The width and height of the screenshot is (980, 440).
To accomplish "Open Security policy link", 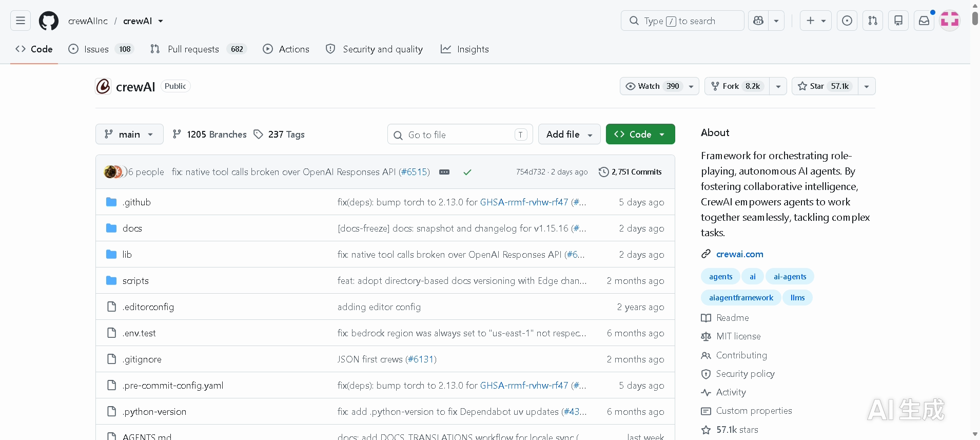I will (x=738, y=374).
